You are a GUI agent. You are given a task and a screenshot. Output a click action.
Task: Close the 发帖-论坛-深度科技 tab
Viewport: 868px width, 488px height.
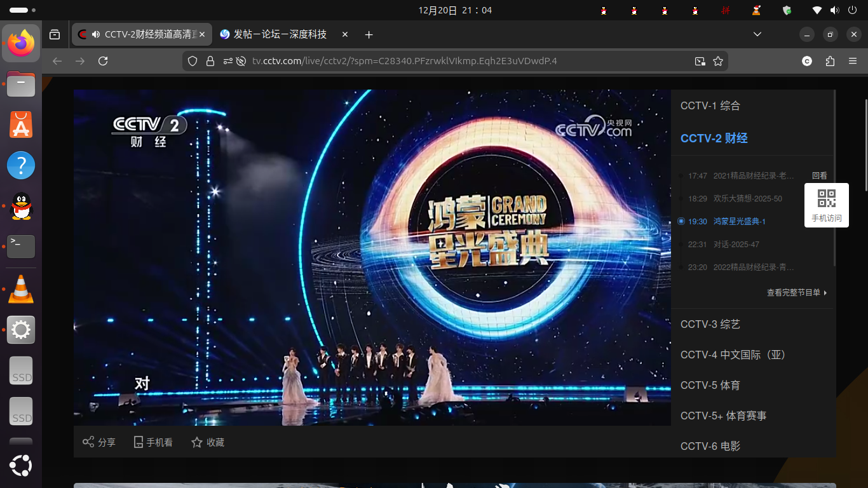tap(345, 34)
